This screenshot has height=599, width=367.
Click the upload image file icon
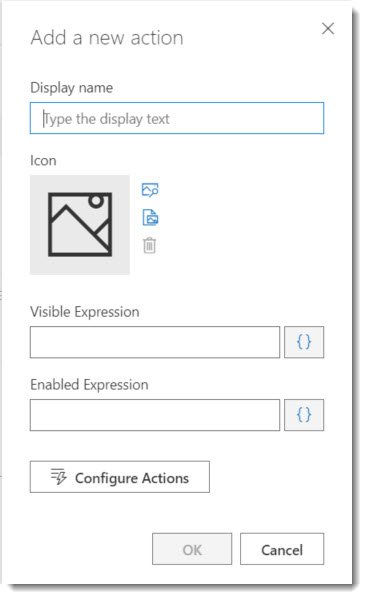point(150,217)
